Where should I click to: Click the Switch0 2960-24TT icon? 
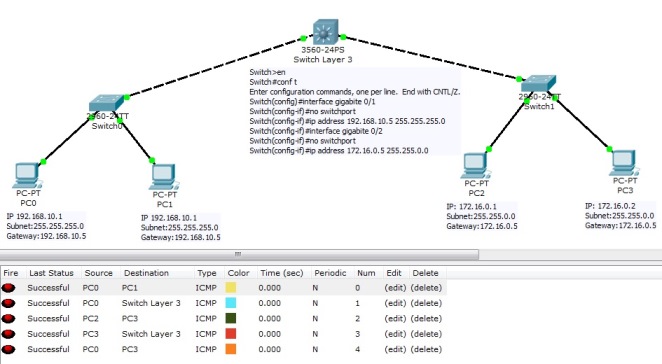click(x=106, y=103)
